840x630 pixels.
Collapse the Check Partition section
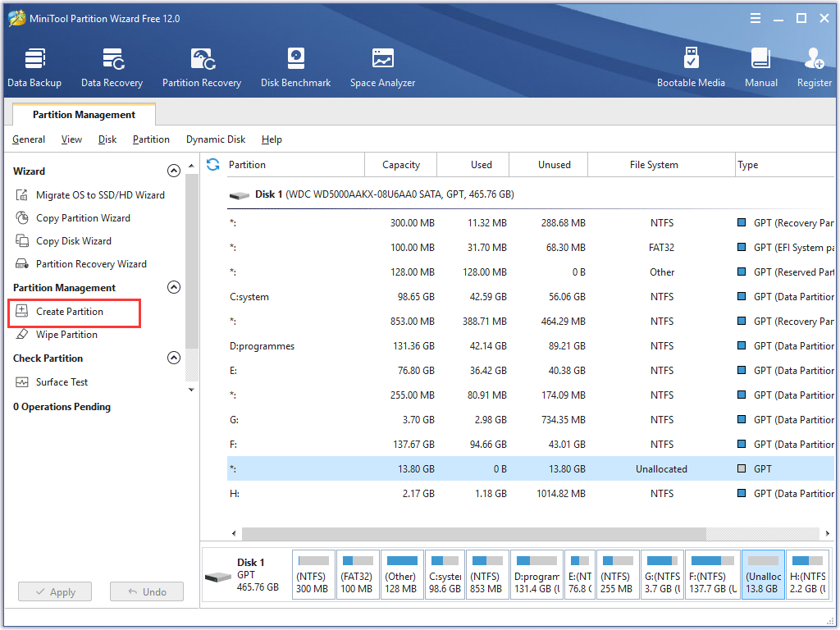(174, 358)
